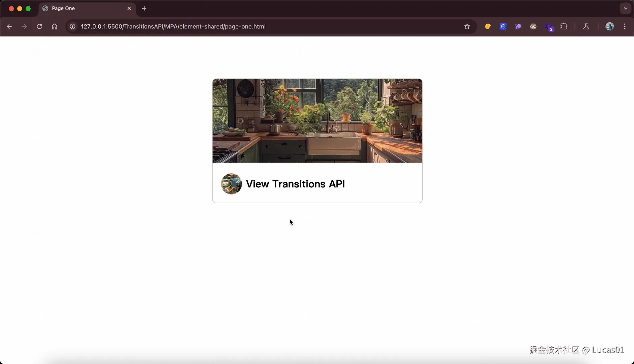Viewport: 634px width, 364px height.
Task: Open a new tab with plus button
Action: (x=144, y=8)
